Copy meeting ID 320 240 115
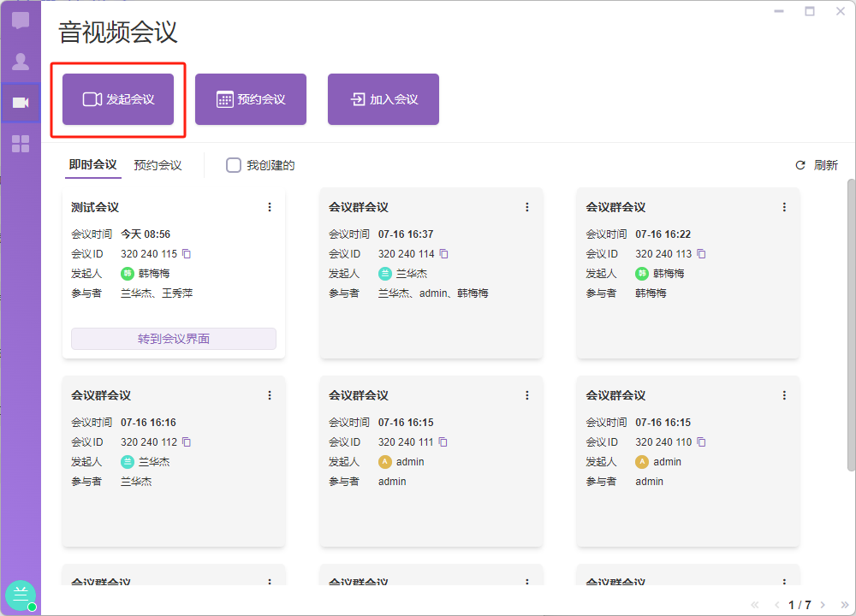Image resolution: width=856 pixels, height=616 pixels. point(187,254)
